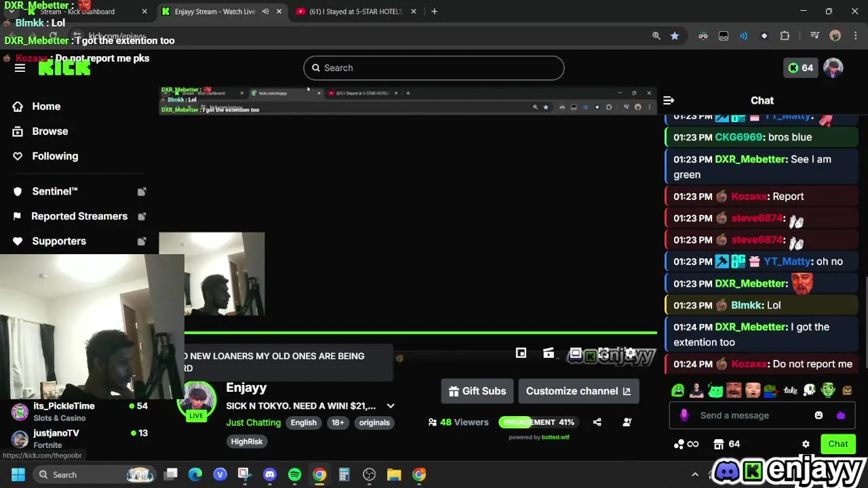This screenshot has width=868, height=488.
Task: Select the 18+ tag
Action: point(338,422)
